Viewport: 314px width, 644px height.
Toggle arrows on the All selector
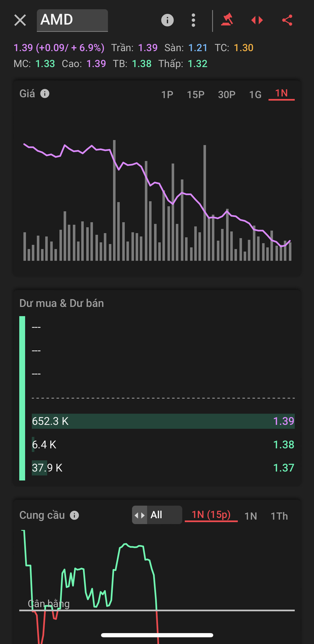[140, 515]
